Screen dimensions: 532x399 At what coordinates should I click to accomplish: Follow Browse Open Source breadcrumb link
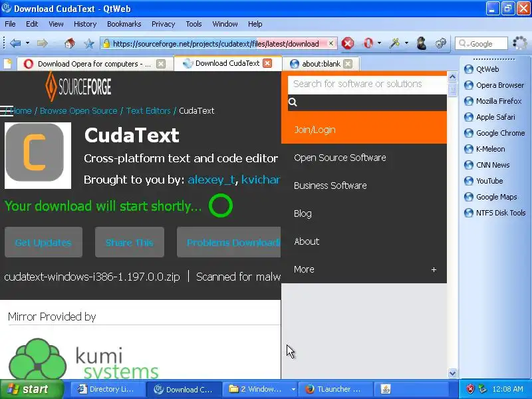click(78, 111)
